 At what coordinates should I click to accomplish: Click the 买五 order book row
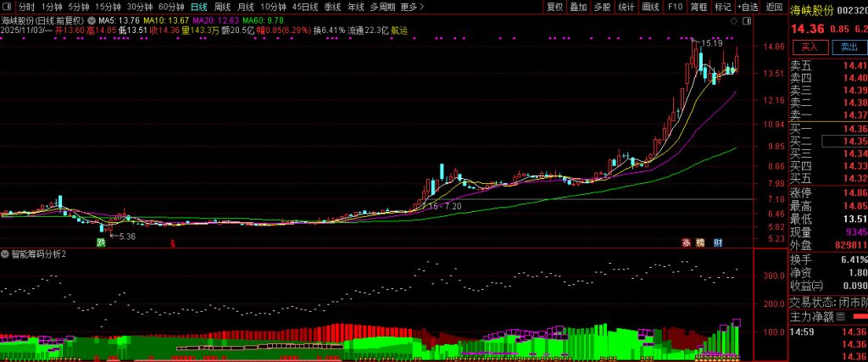click(x=828, y=178)
